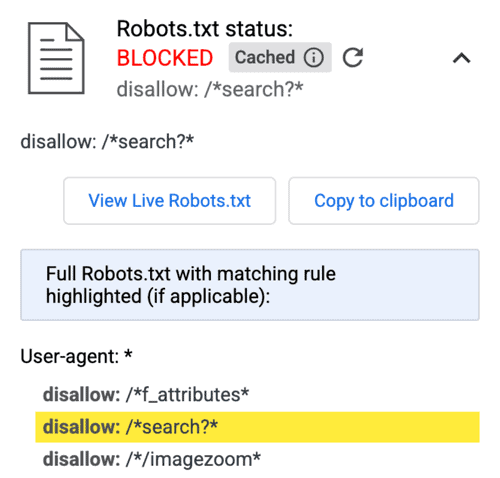Refresh the robots.txt status
Image resolution: width=500 pixels, height=478 pixels.
coord(353,57)
